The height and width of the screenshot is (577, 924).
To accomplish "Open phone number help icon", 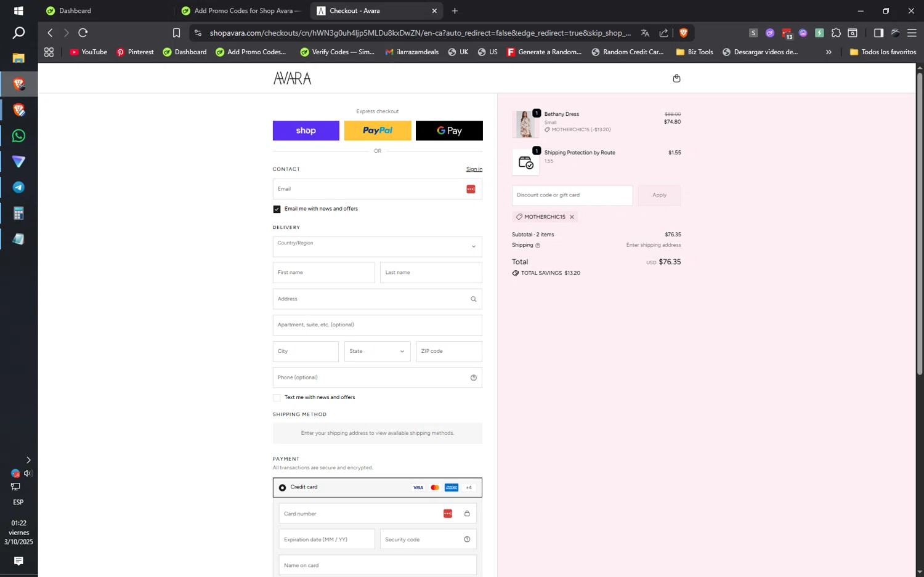I will pos(473,377).
